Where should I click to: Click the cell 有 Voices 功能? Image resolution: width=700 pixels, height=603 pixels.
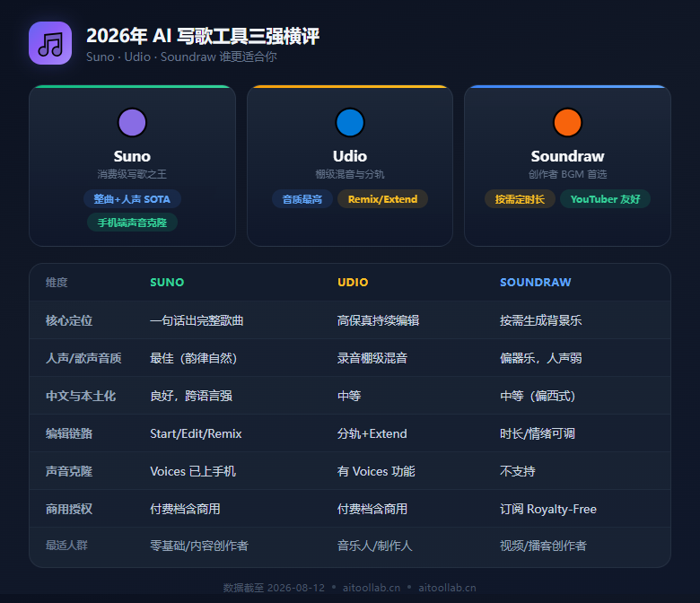click(376, 471)
